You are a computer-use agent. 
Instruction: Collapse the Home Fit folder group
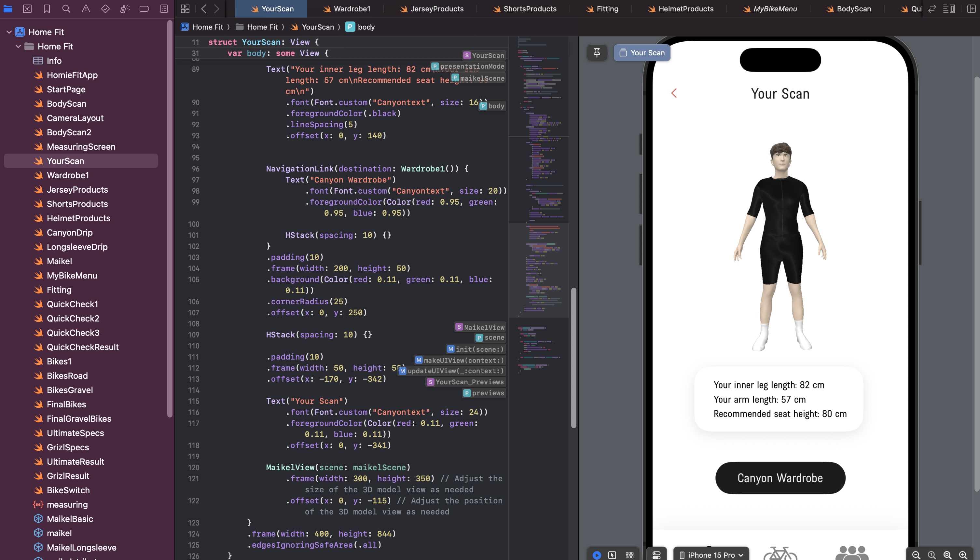(x=18, y=47)
